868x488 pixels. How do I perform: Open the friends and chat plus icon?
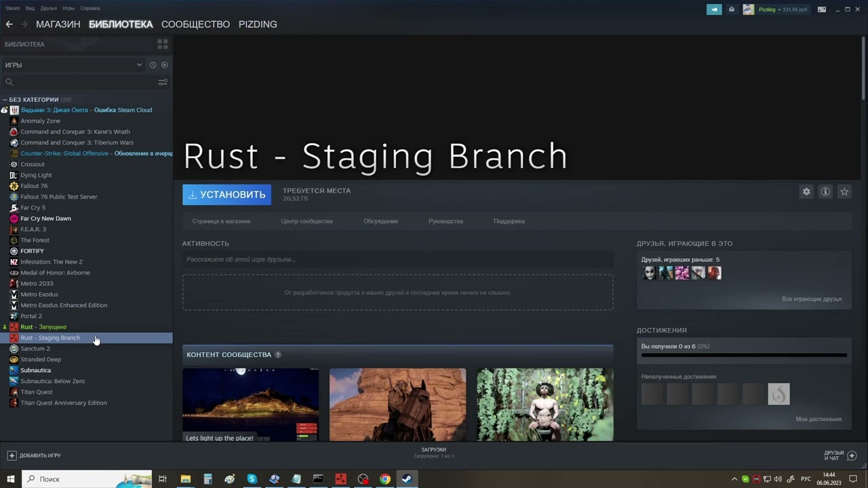click(852, 455)
